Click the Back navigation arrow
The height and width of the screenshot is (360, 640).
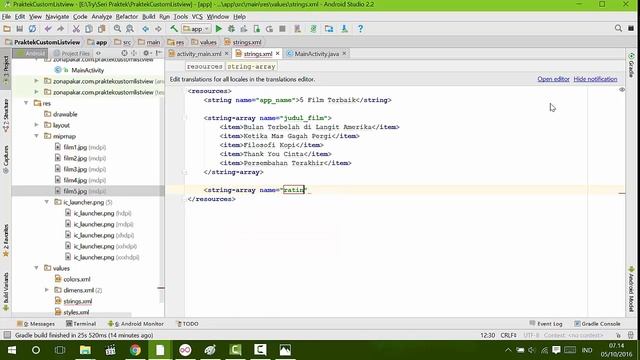[146, 29]
